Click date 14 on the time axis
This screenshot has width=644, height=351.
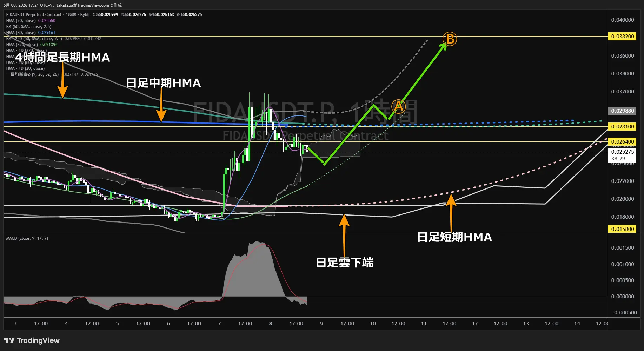tap(577, 324)
